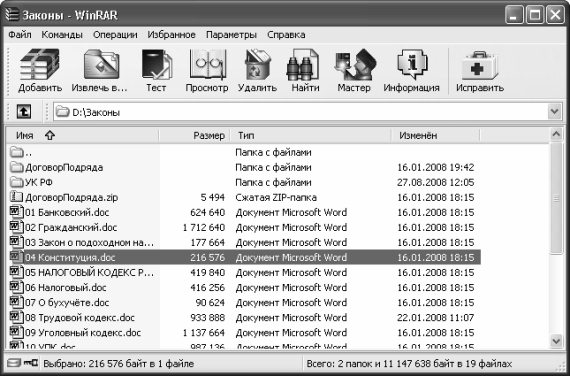This screenshot has height=376, width=570.
Task: Click the file list scroll down arrow
Action: 556,341
